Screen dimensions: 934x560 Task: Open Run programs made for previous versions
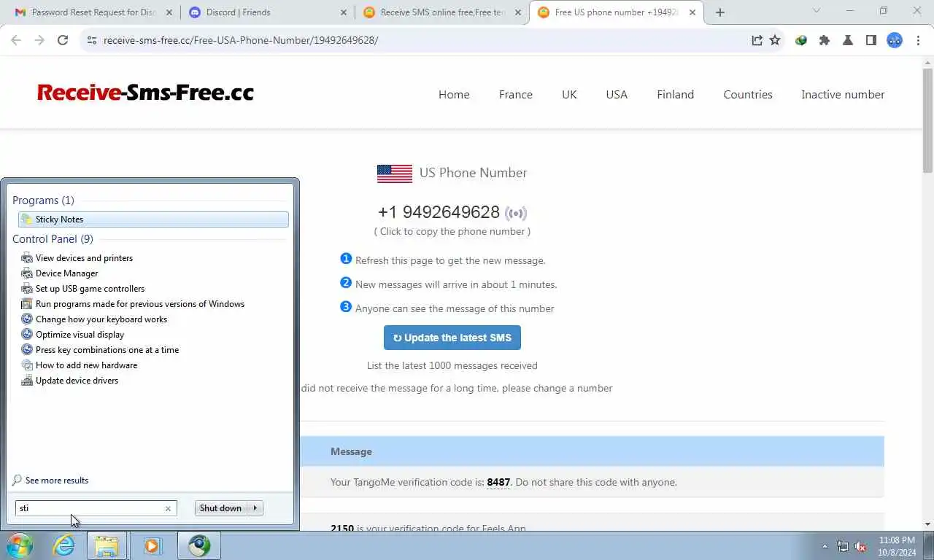click(x=139, y=304)
